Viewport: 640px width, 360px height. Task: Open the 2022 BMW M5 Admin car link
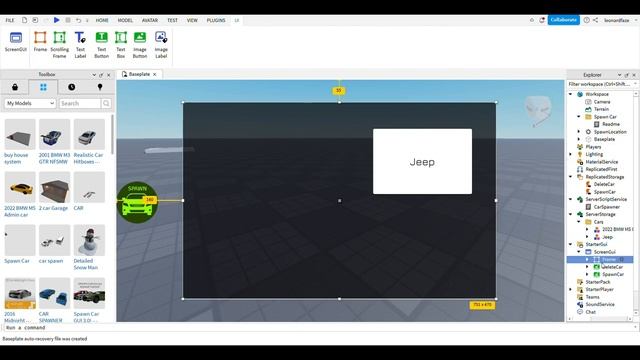pos(20,211)
